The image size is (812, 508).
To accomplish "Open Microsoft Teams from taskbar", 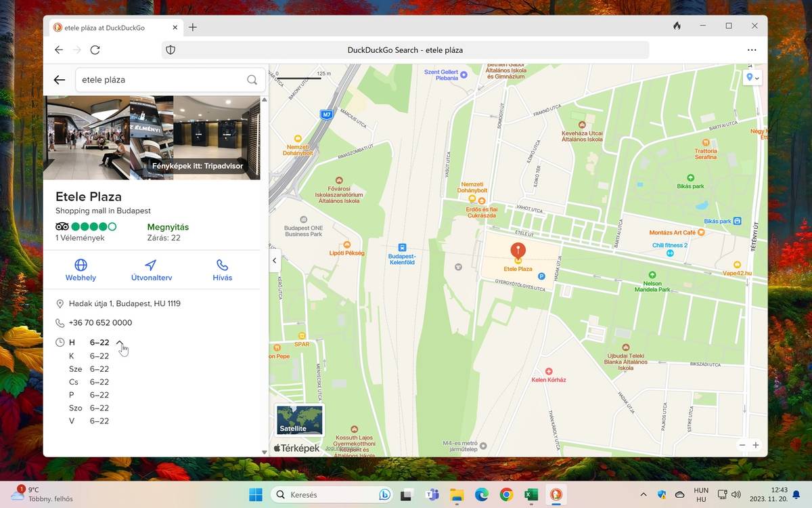I will (431, 494).
